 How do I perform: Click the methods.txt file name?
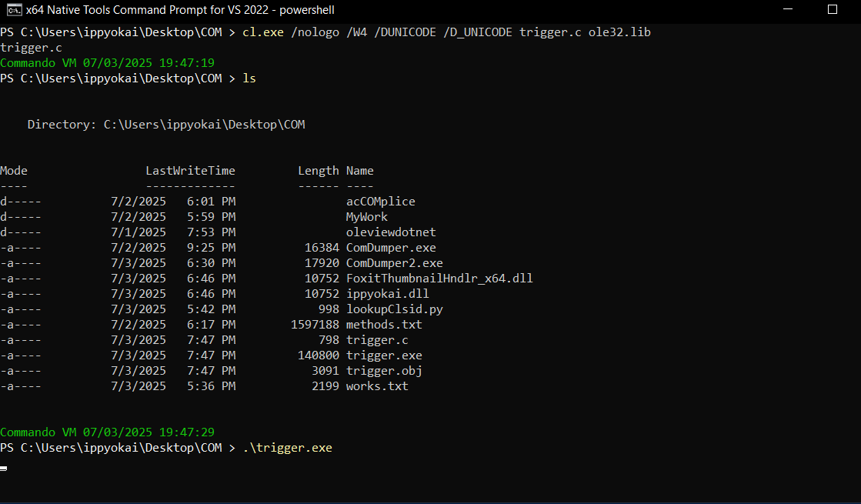coord(384,325)
